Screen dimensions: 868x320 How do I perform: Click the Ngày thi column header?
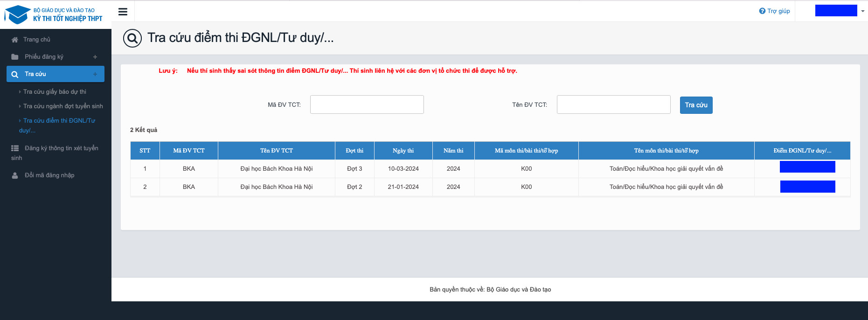(403, 151)
